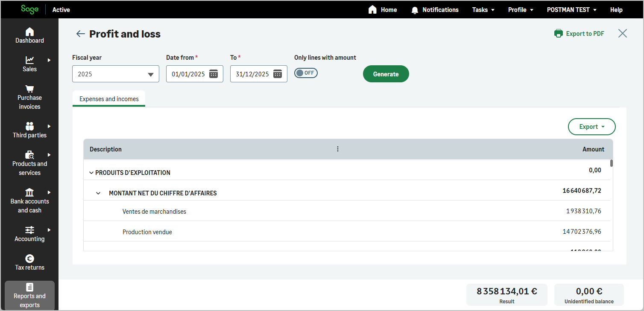
Task: Click the amount 1 938 310,76
Action: point(584,211)
